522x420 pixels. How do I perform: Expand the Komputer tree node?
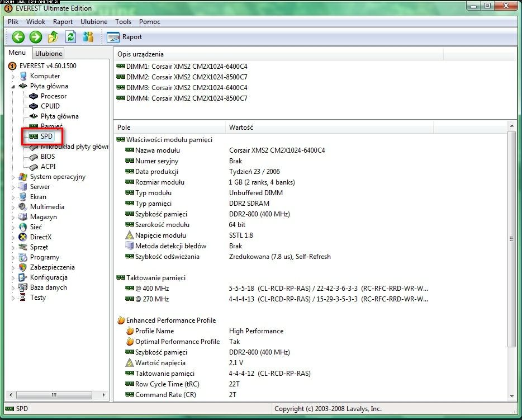tap(13, 77)
